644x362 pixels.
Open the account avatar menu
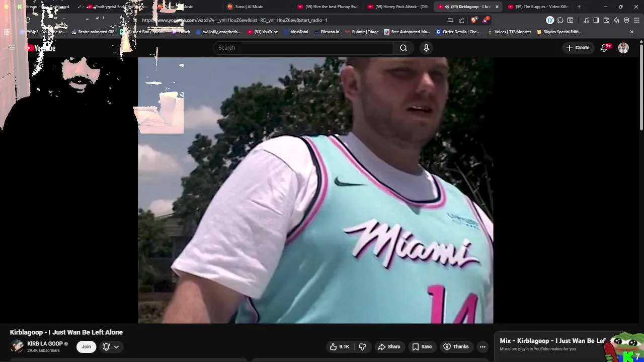(623, 48)
